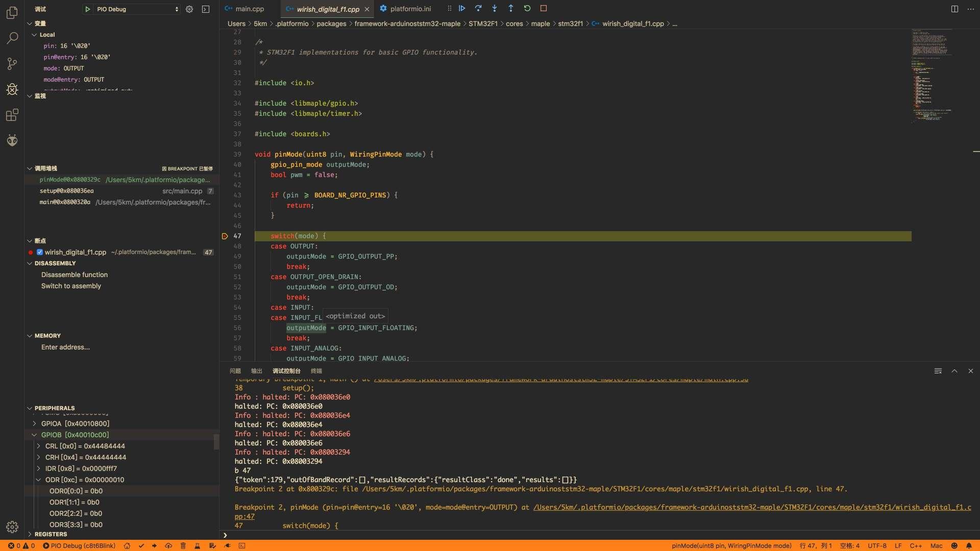Click the Enter address field under MEMORY
Image resolution: width=980 pixels, height=551 pixels.
pyautogui.click(x=65, y=347)
